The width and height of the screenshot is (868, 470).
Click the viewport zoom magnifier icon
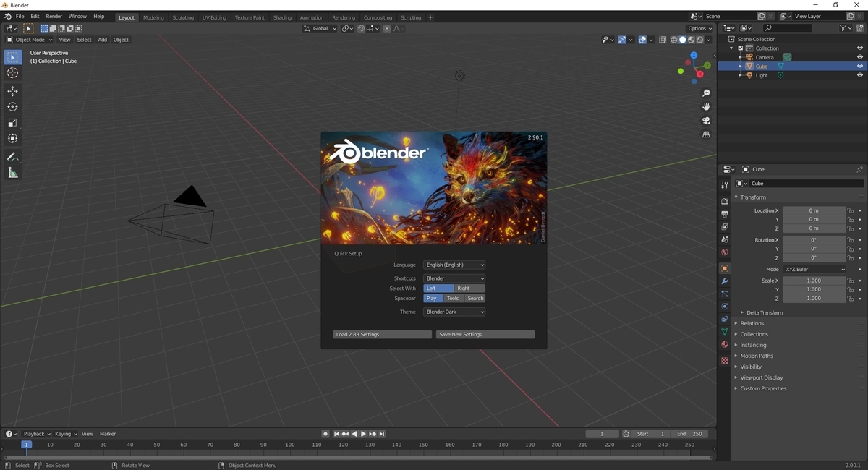[707, 93]
